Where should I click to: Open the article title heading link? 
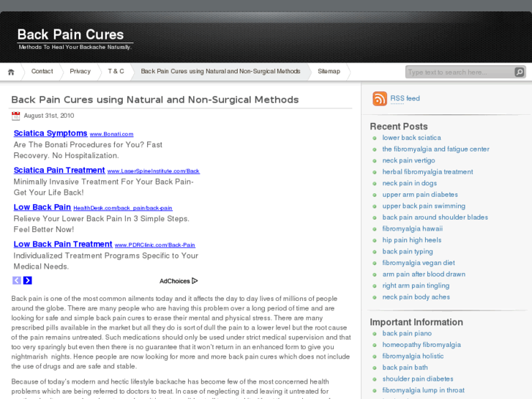point(155,100)
